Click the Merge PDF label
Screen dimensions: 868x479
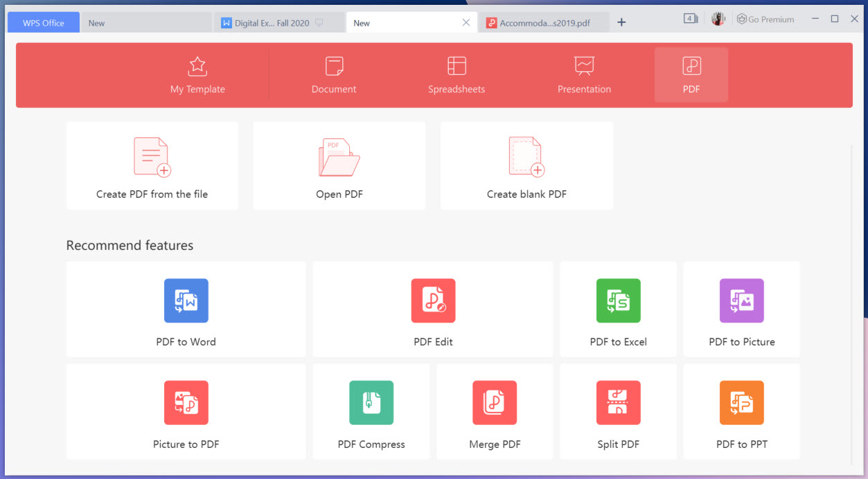(x=495, y=444)
